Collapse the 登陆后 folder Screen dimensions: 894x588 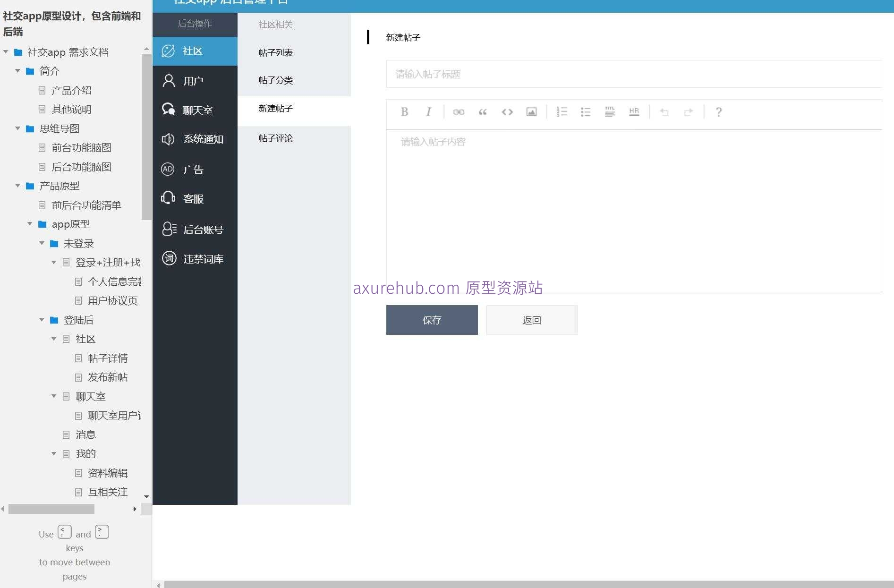pyautogui.click(x=42, y=320)
